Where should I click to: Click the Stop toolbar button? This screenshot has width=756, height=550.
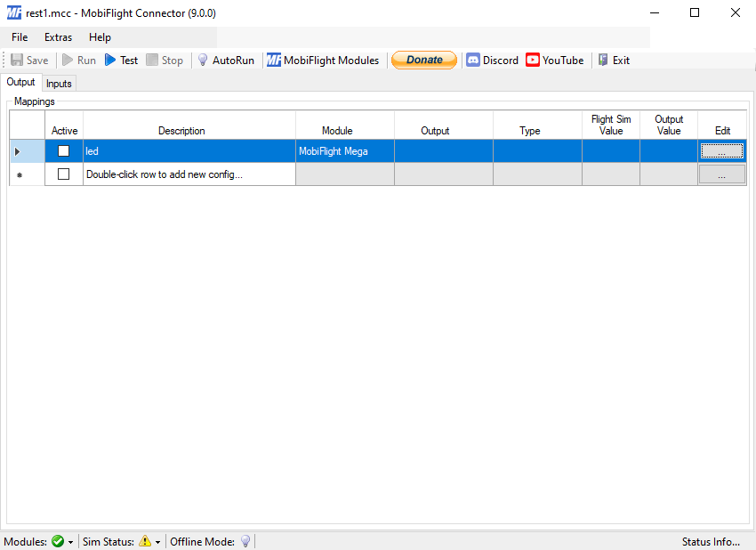(x=165, y=60)
